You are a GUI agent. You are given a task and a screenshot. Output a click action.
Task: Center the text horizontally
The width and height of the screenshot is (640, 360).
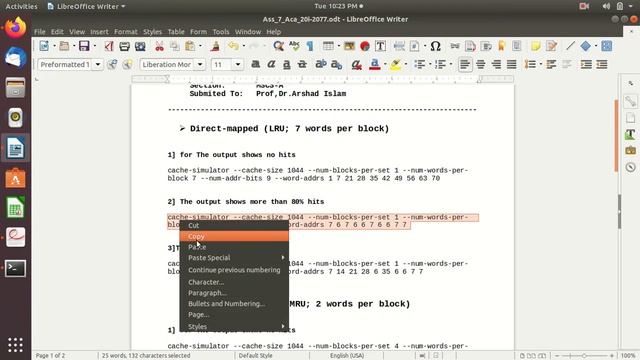(x=481, y=64)
